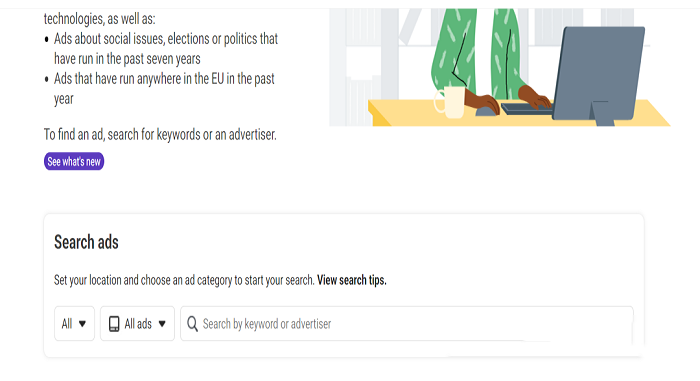Screen dimensions: 700x381
Task: Click the computer monitor in the illustration
Action: tap(600, 76)
